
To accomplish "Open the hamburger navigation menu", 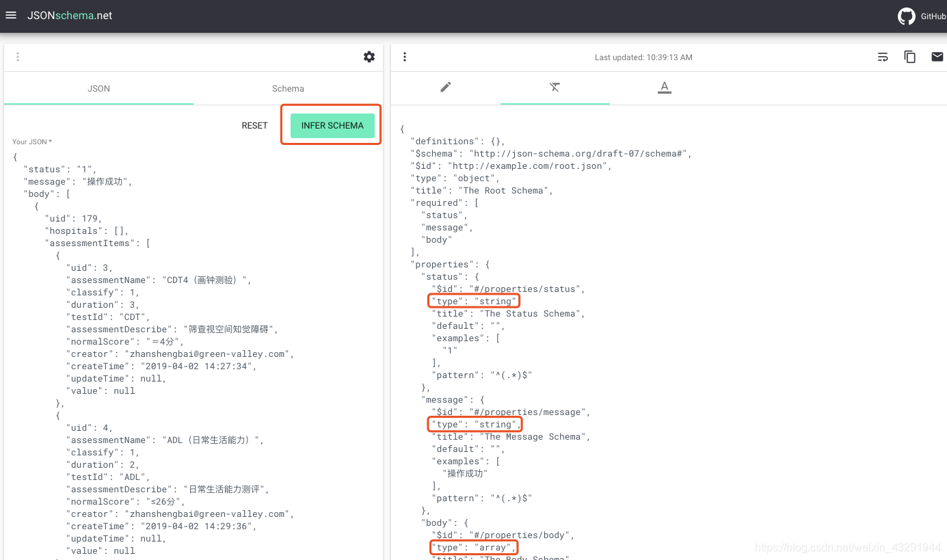I will (11, 15).
